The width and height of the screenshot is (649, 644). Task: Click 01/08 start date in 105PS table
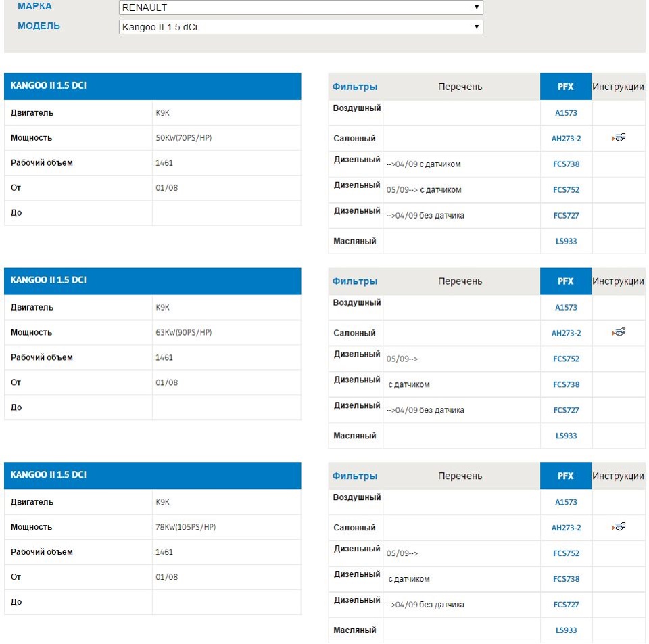click(x=166, y=577)
